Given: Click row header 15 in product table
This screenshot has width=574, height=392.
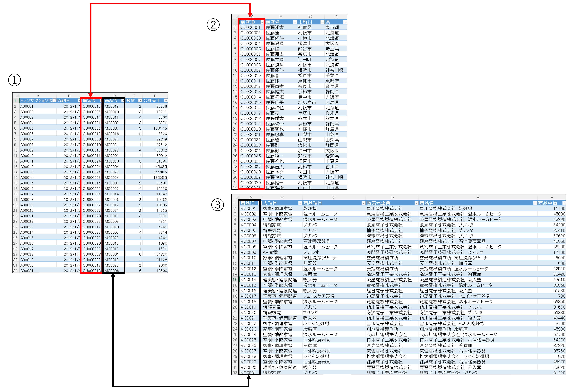Looking at the screenshot, I should 235,280.
